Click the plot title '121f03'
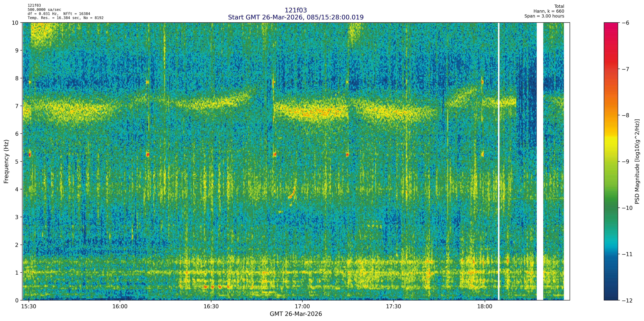This screenshot has height=321, width=644. click(x=296, y=10)
